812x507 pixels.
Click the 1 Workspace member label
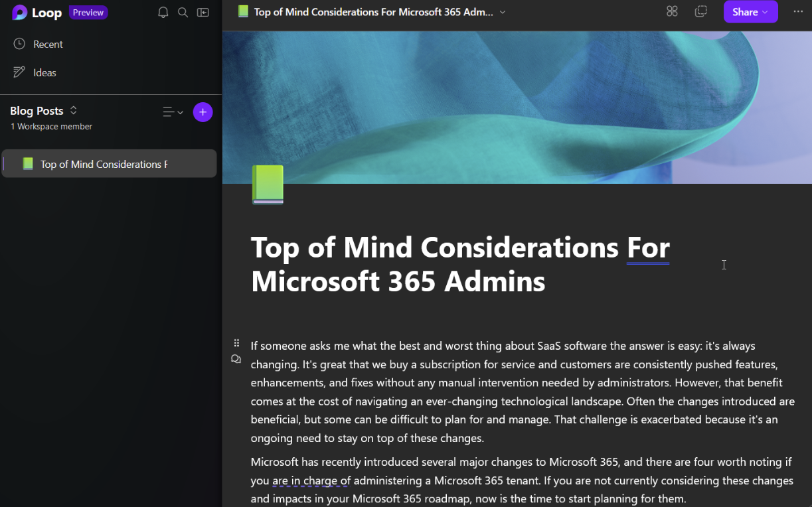51,127
